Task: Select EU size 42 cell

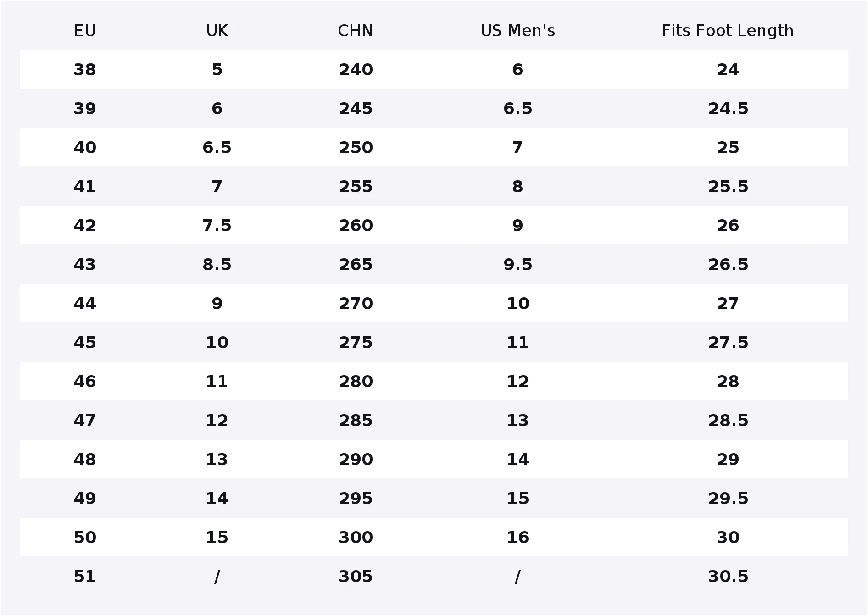Action: coord(85,226)
